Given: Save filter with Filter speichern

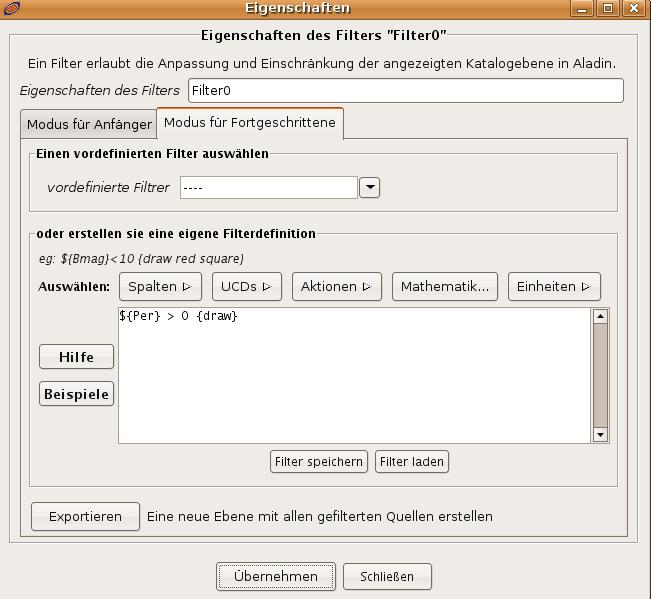Looking at the screenshot, I should coord(319,462).
